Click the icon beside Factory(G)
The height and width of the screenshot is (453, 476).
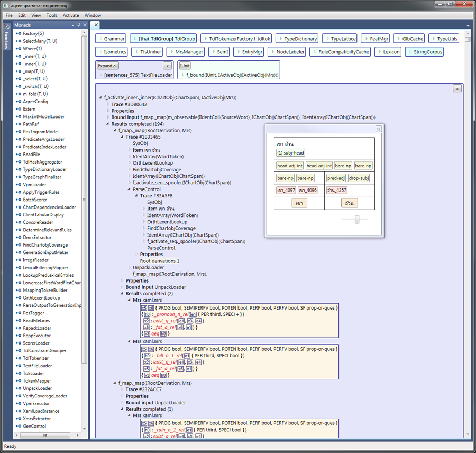click(x=19, y=33)
